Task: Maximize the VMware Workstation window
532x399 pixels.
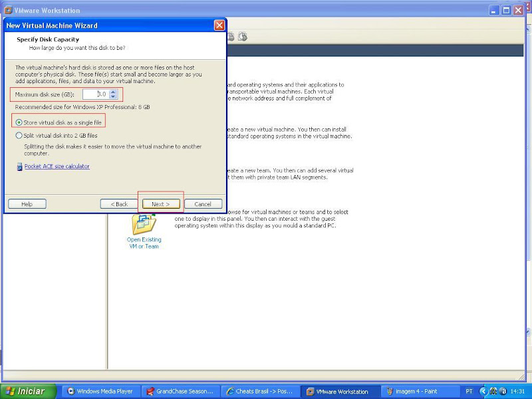Action: (506, 10)
